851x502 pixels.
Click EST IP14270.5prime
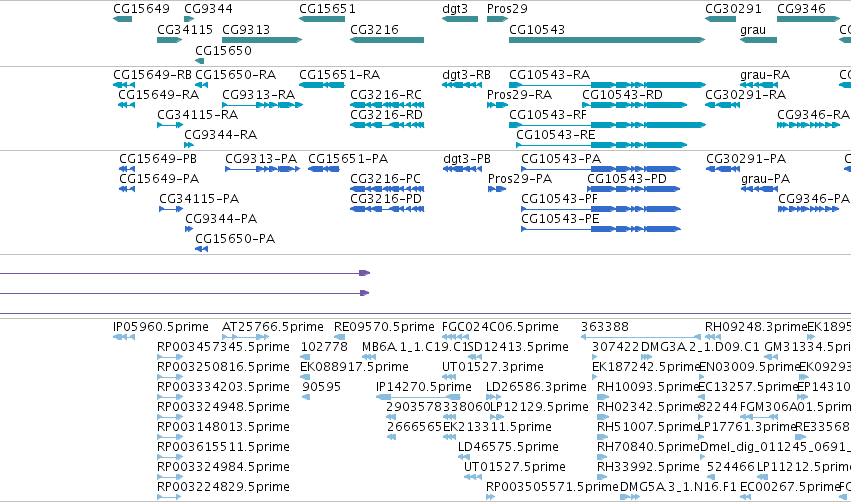point(424,387)
